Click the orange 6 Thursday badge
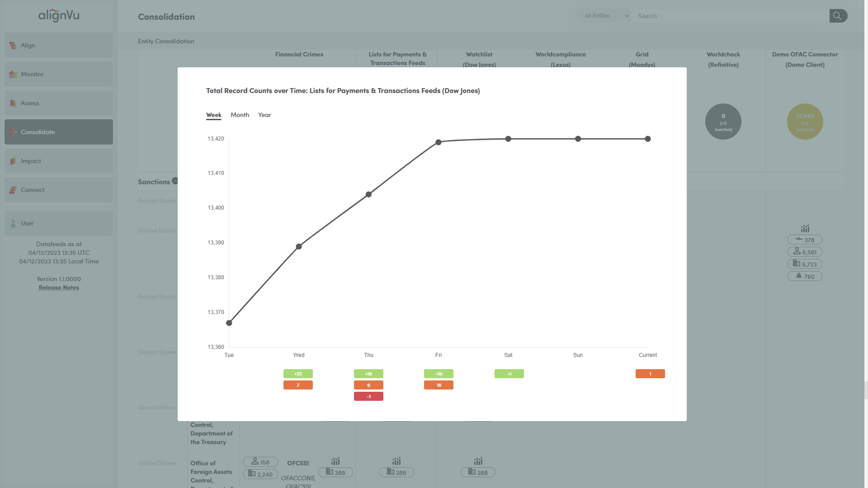Image resolution: width=868 pixels, height=488 pixels. pyautogui.click(x=368, y=385)
